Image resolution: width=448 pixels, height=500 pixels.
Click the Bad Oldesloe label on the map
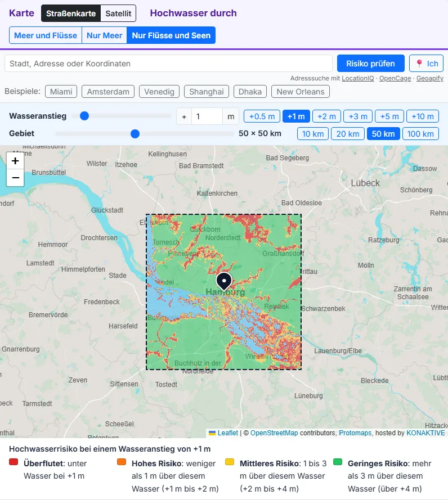click(302, 203)
